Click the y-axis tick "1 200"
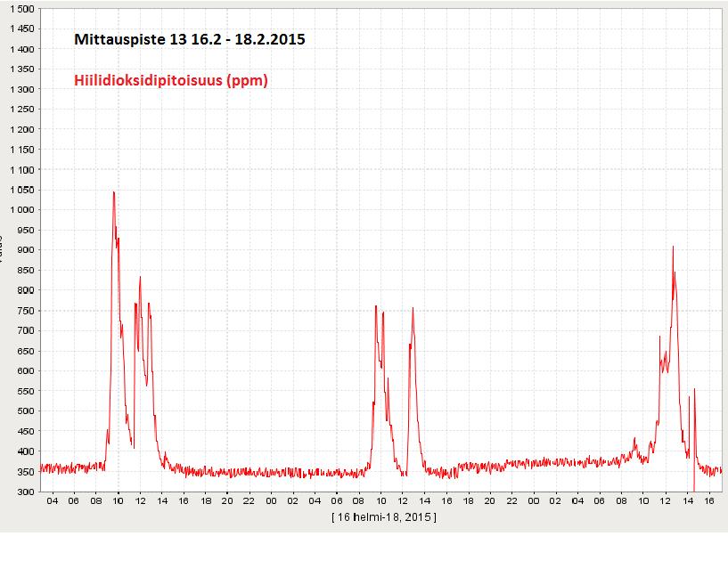Image resolution: width=728 pixels, height=577 pixels. [x=21, y=129]
